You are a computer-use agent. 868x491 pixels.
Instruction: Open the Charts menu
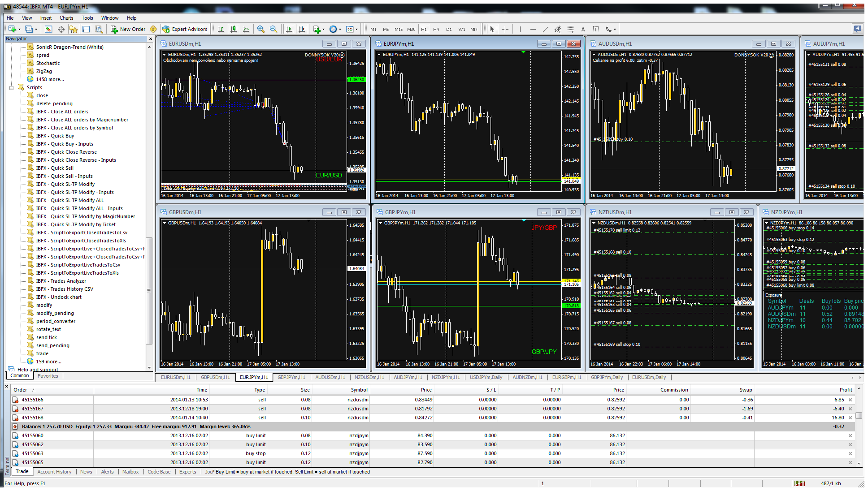66,18
